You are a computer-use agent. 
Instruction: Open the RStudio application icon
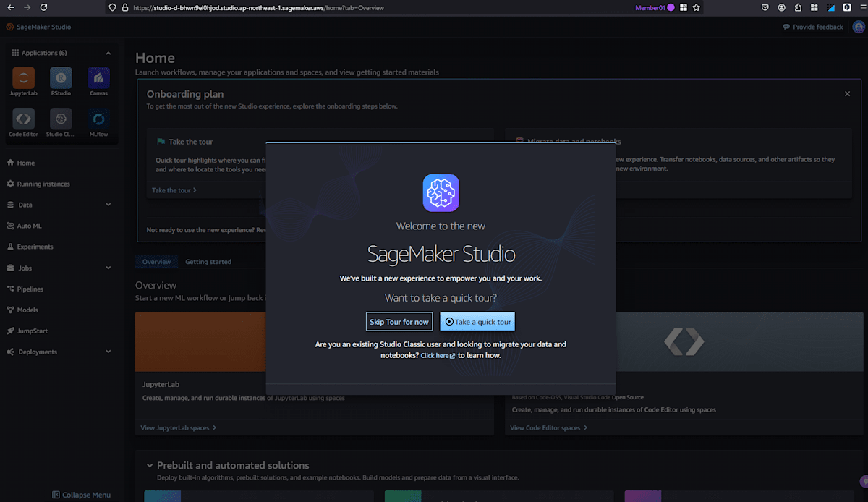click(x=61, y=78)
